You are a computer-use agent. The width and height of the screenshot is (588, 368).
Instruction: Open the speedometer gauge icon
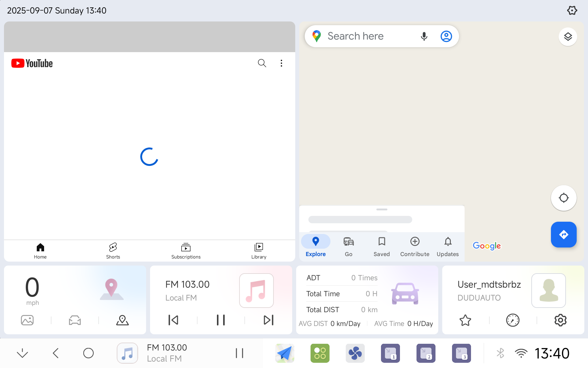point(513,320)
